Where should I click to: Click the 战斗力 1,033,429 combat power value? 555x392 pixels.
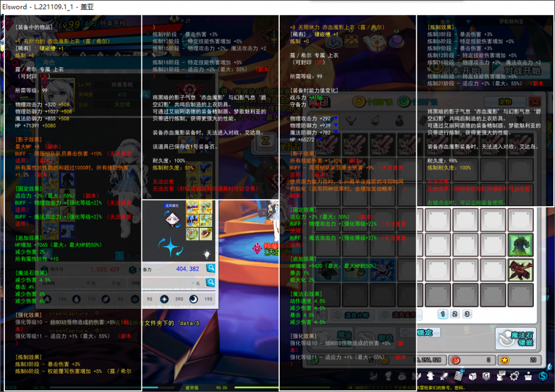[104, 269]
